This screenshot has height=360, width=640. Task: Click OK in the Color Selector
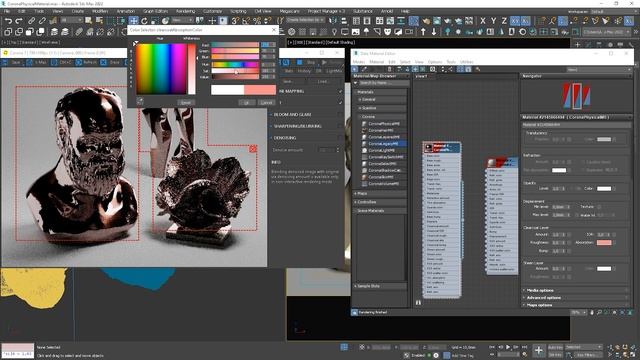pos(247,102)
